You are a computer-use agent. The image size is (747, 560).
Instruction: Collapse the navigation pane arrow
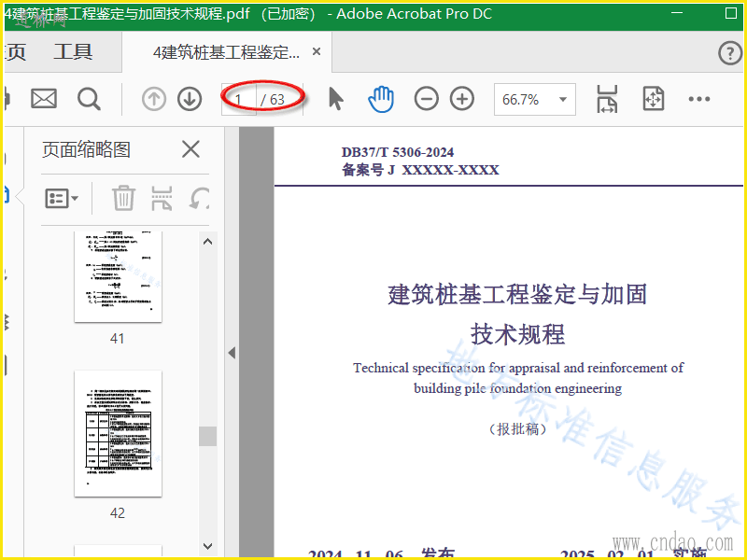tap(232, 353)
